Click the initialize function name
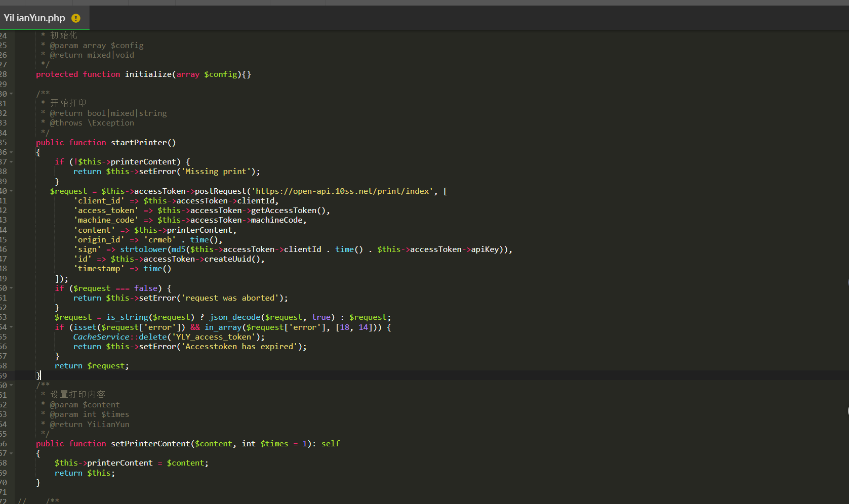 (148, 74)
